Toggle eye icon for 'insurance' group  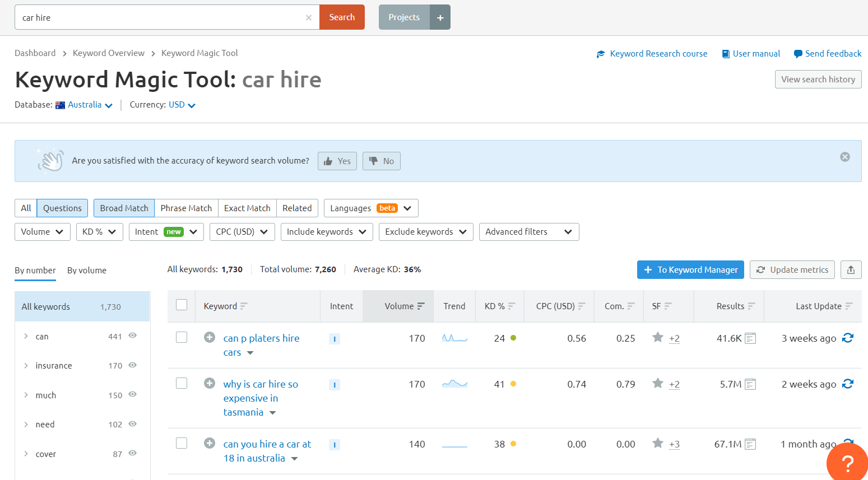click(x=133, y=365)
